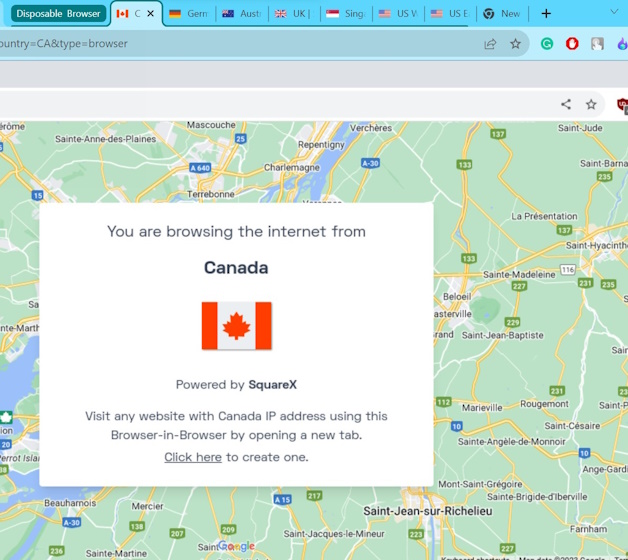Switch to the UK tab
628x560 pixels.
(294, 14)
